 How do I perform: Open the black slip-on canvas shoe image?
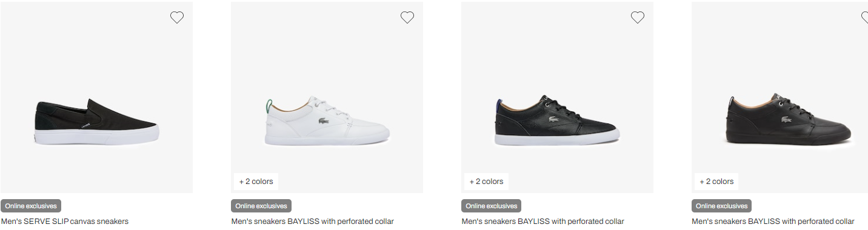96,97
